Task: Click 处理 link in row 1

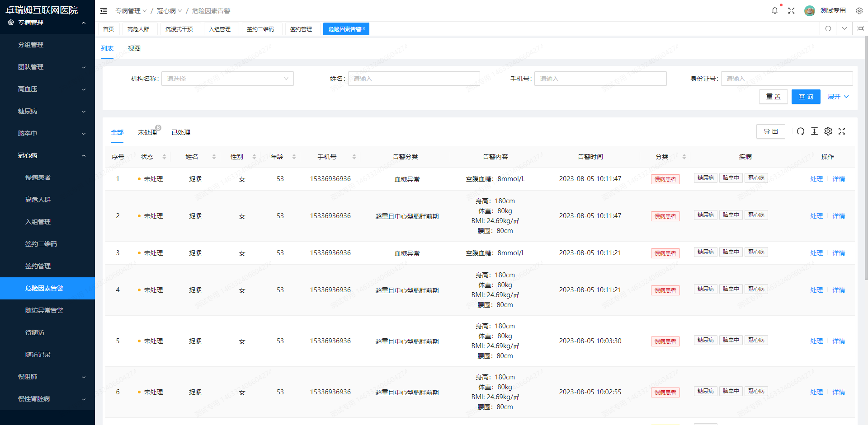Action: click(816, 179)
